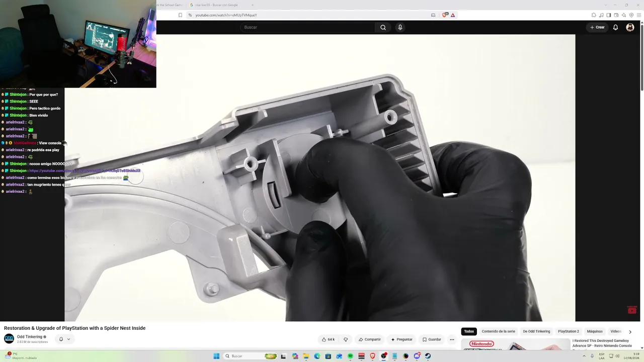Open File Explorer from the taskbar
This screenshot has height=362, width=644.
[x=306, y=356]
